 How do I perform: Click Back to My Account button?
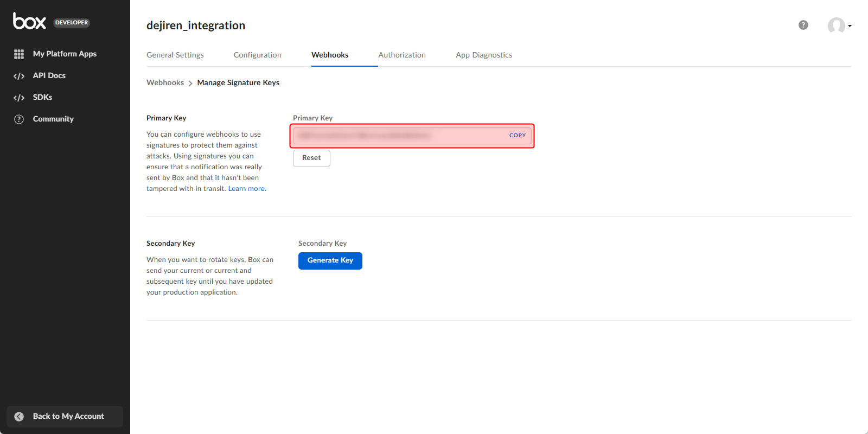(x=65, y=417)
